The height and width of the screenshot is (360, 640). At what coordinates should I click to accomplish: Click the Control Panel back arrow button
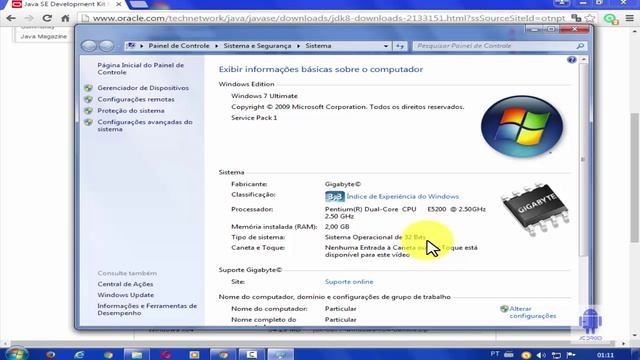[x=89, y=46]
